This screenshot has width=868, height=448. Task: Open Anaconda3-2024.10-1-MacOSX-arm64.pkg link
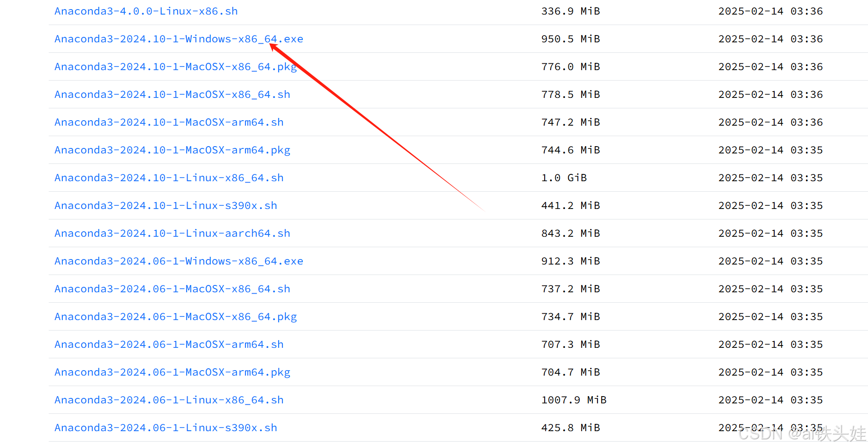click(x=173, y=150)
